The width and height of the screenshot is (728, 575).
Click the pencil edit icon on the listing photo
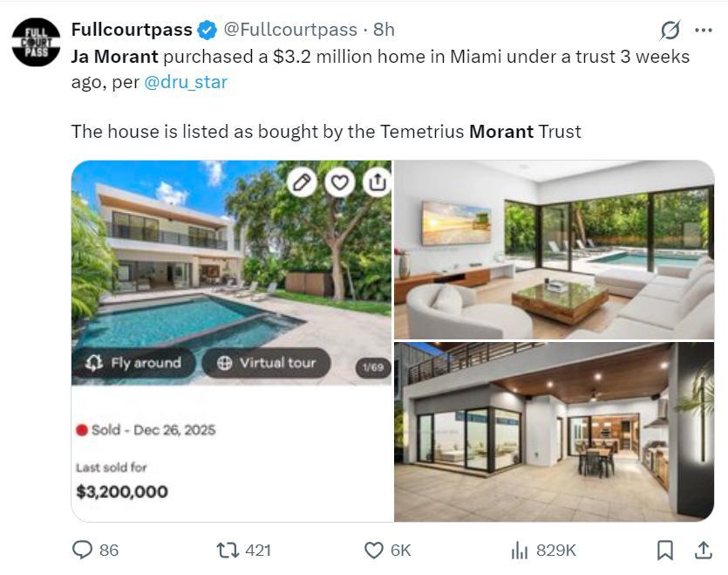pyautogui.click(x=302, y=182)
